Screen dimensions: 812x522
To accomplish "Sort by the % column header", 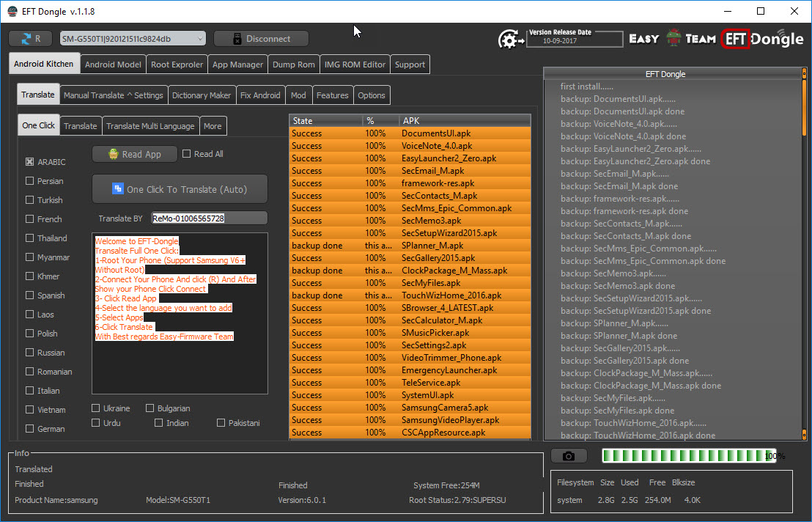I will click(x=380, y=121).
